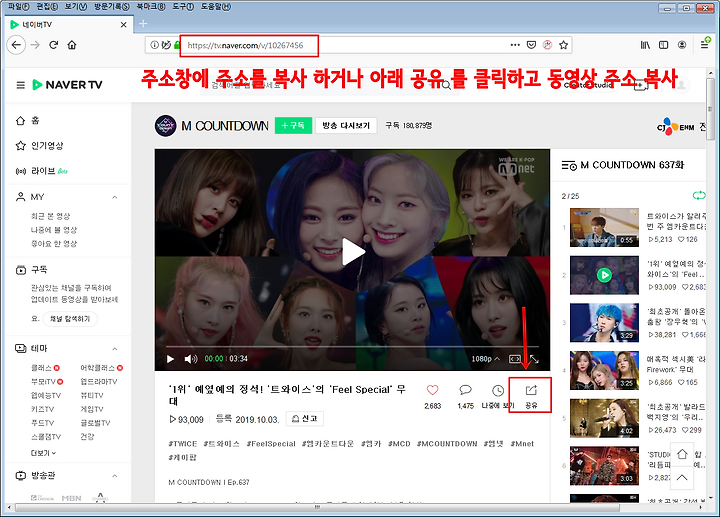
Task: Like the video with heart icon
Action: (x=433, y=390)
